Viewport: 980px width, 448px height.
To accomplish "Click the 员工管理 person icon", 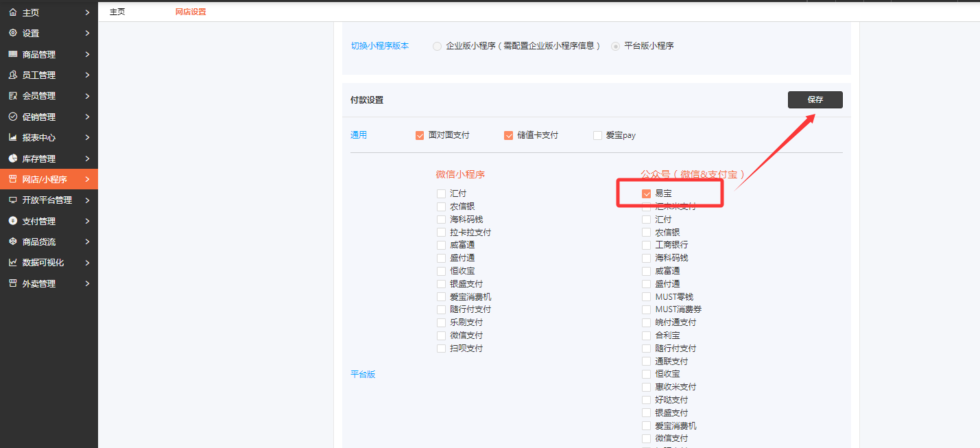I will [12, 75].
